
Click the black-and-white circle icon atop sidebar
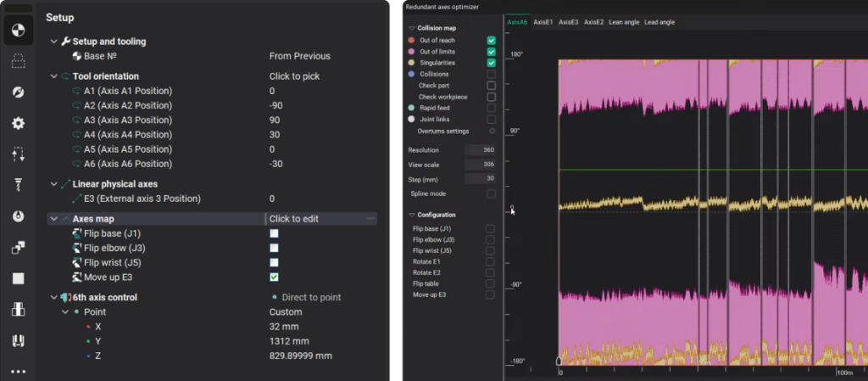click(x=17, y=31)
